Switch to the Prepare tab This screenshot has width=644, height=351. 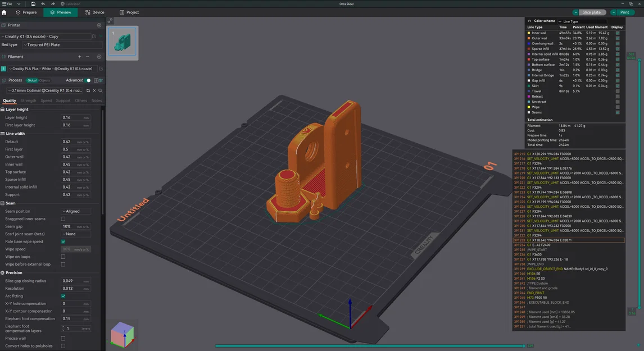click(26, 12)
